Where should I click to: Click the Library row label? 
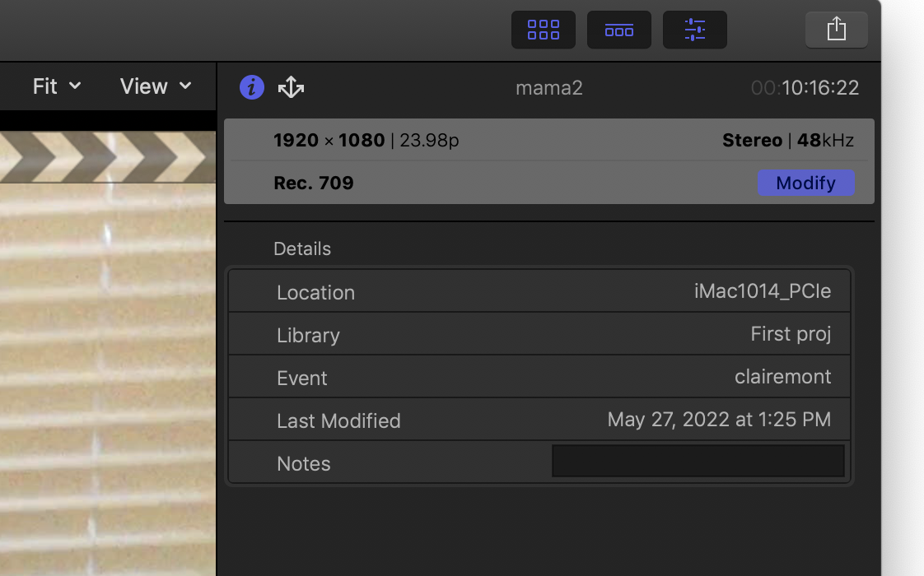308,336
